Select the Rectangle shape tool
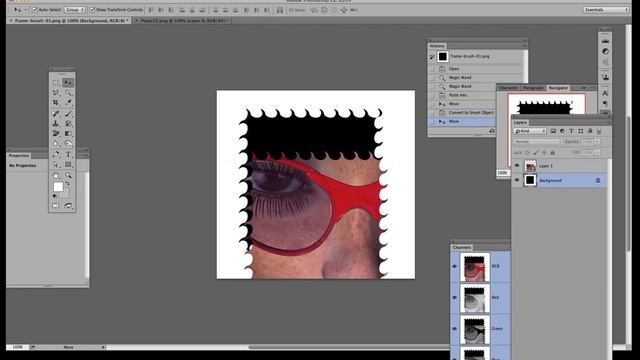The width and height of the screenshot is (640, 360). click(x=68, y=165)
